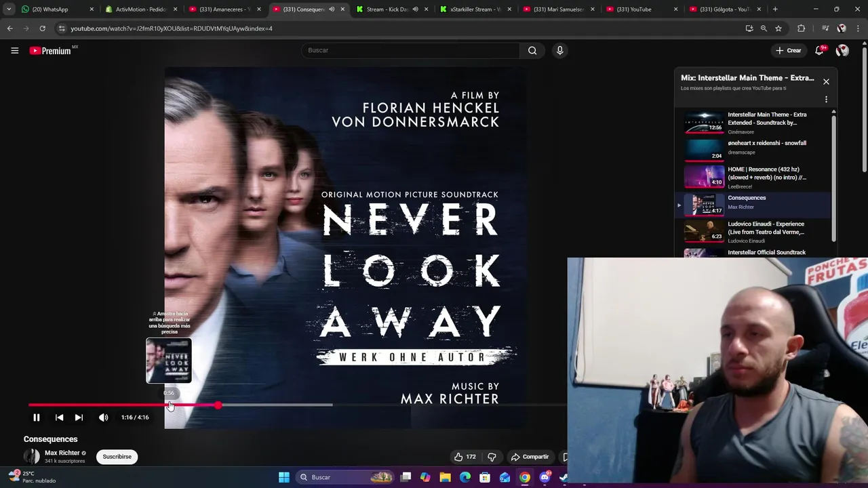Go back in browser history
This screenshot has height=488, width=868.
(9, 28)
